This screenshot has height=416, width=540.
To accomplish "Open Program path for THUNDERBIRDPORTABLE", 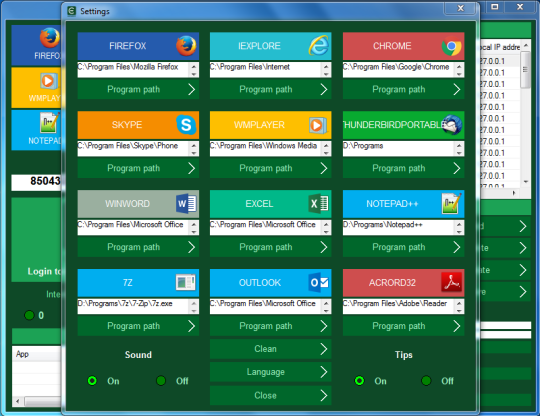I will (x=403, y=168).
